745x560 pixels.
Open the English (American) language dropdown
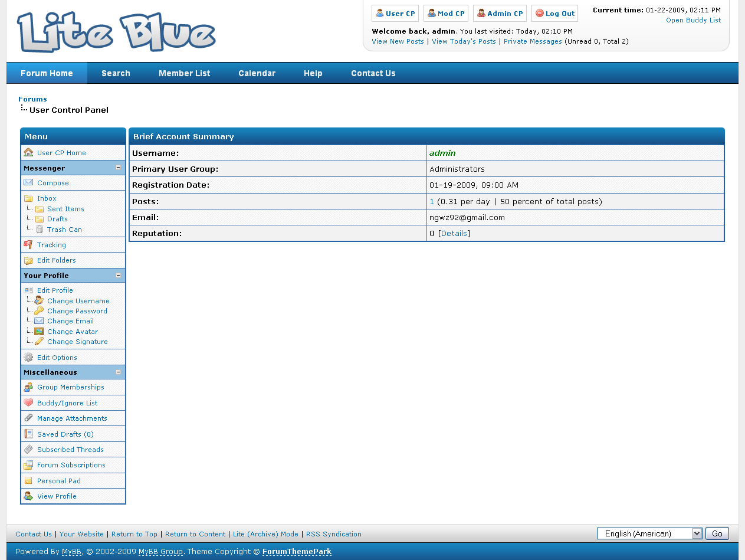pyautogui.click(x=649, y=533)
